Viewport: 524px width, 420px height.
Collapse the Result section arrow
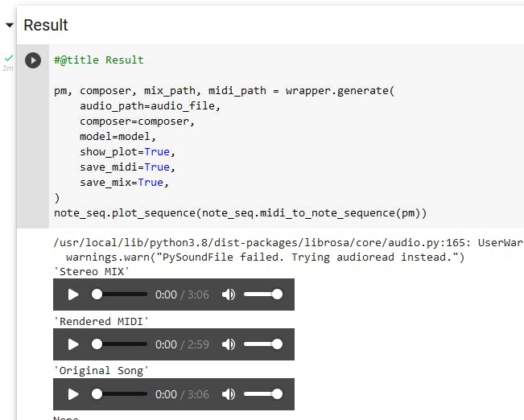(10, 25)
